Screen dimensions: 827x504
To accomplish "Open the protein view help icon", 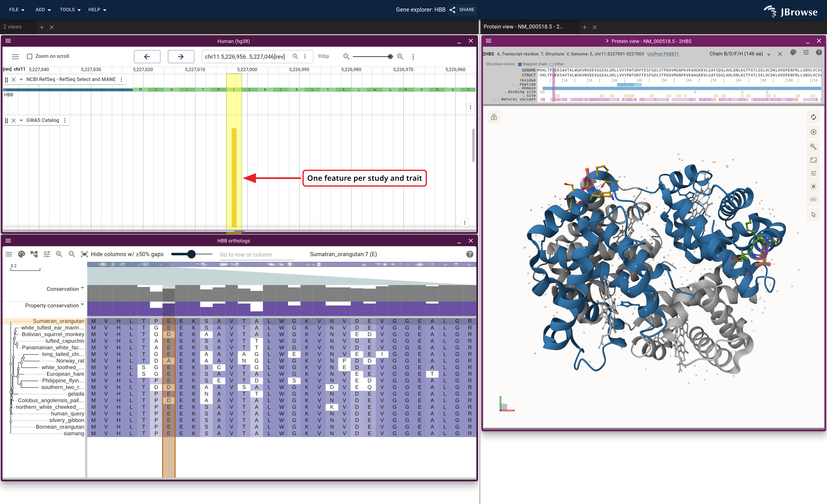I will pos(819,53).
